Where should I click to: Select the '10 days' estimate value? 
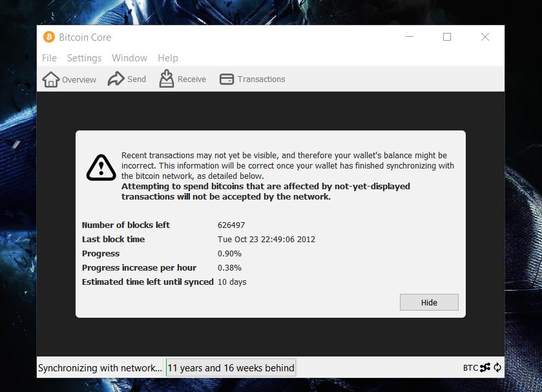[232, 282]
